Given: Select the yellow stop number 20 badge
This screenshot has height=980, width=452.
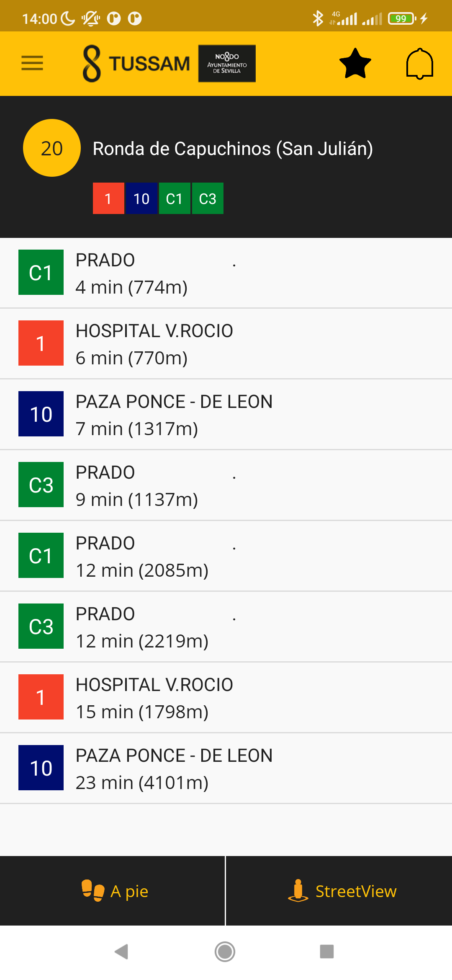Looking at the screenshot, I should 52,148.
